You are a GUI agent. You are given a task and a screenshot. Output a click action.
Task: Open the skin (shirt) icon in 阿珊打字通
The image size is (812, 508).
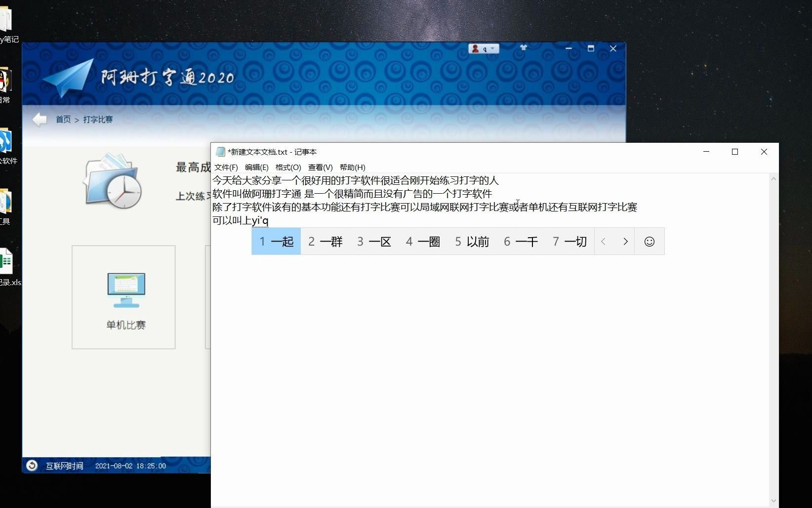click(x=524, y=48)
